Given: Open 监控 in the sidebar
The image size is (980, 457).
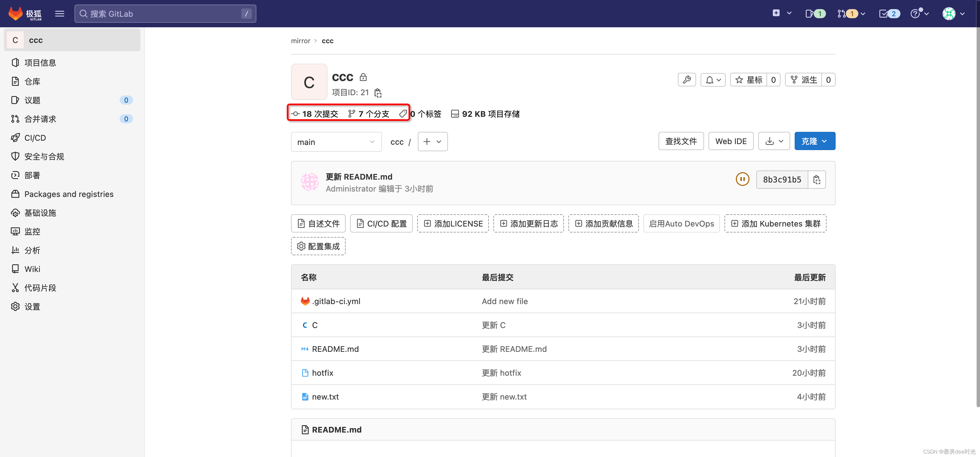Looking at the screenshot, I should pos(32,231).
